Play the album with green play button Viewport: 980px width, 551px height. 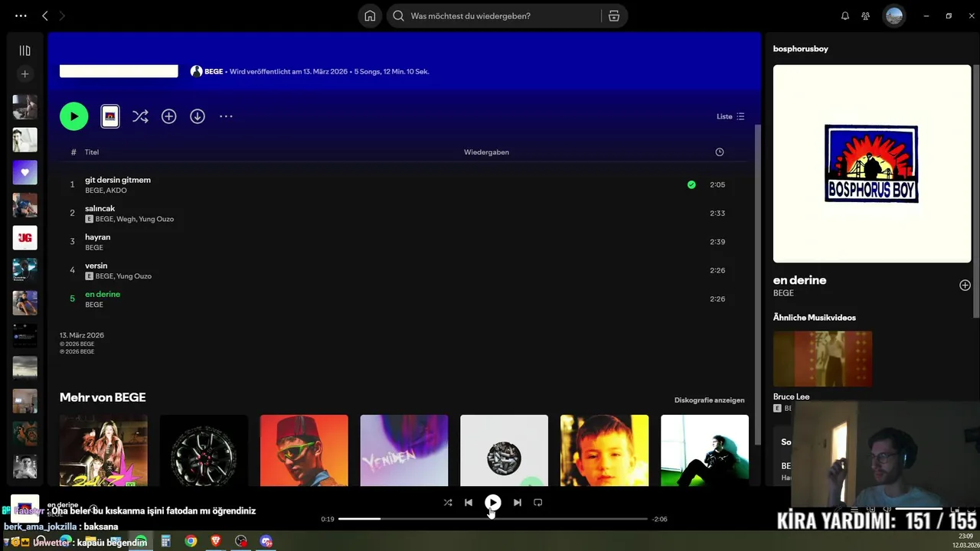tap(73, 116)
